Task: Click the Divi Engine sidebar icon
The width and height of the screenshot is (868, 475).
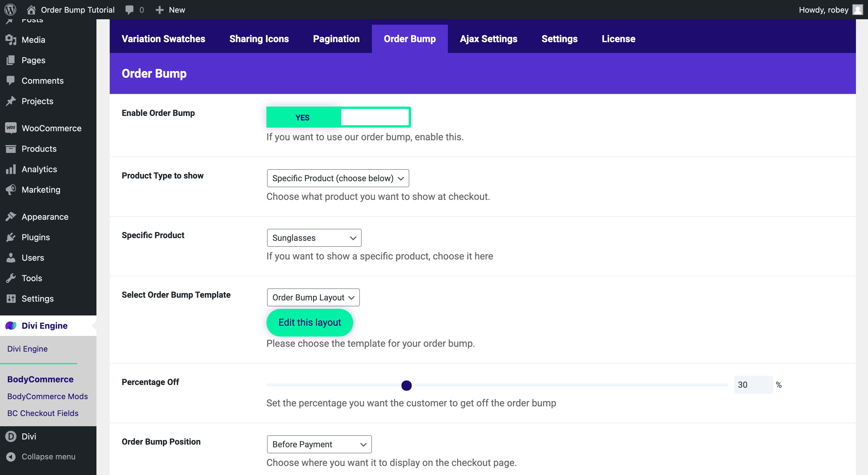Action: coord(11,326)
